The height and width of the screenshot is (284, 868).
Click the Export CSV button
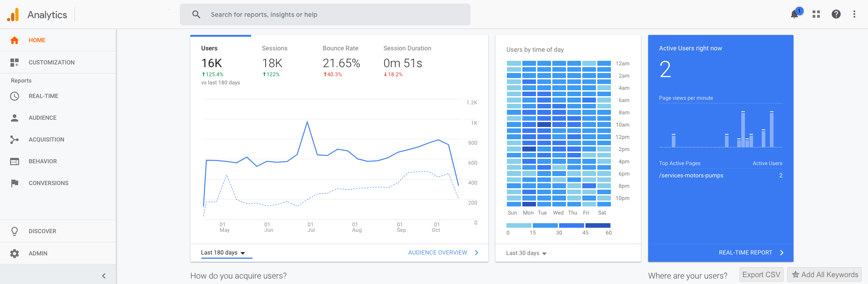pyautogui.click(x=761, y=274)
